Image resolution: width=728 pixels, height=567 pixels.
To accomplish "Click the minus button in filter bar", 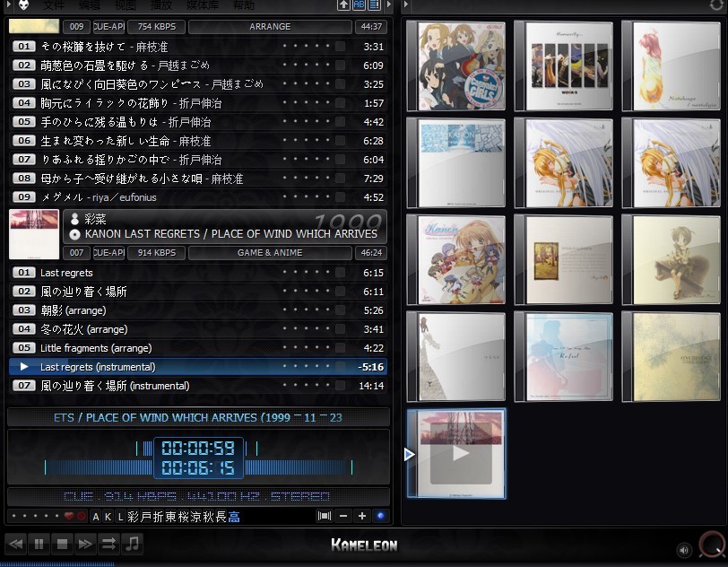I will 343,516.
